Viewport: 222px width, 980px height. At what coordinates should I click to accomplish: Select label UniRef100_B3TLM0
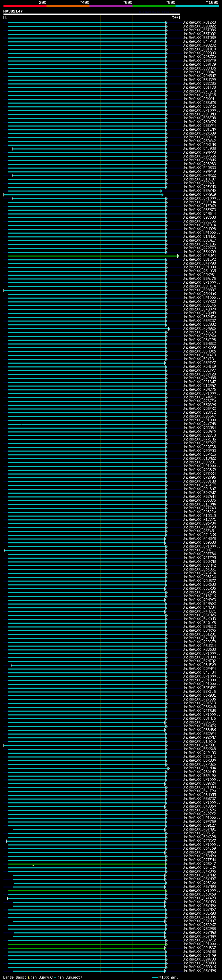tap(199, 129)
